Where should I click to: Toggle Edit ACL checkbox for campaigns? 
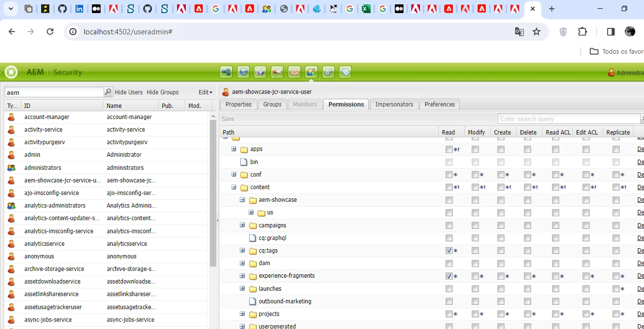click(x=586, y=225)
